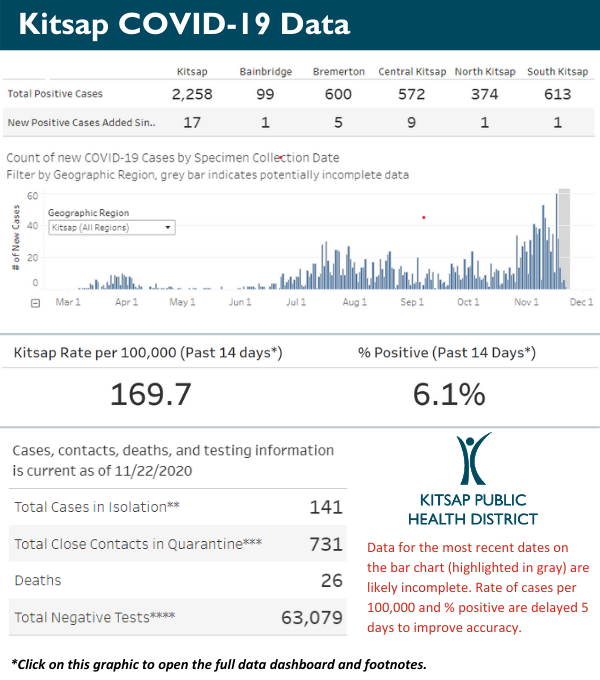Click the North Kitsap column header

point(485,72)
